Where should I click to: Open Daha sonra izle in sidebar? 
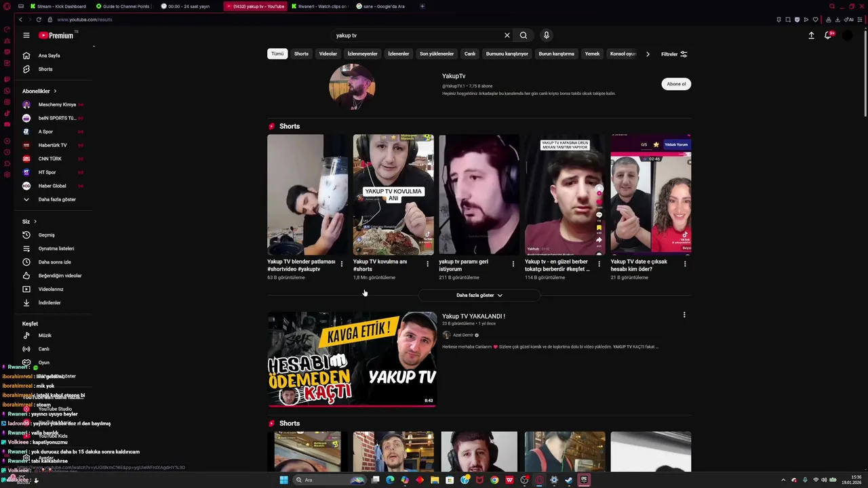(53, 262)
